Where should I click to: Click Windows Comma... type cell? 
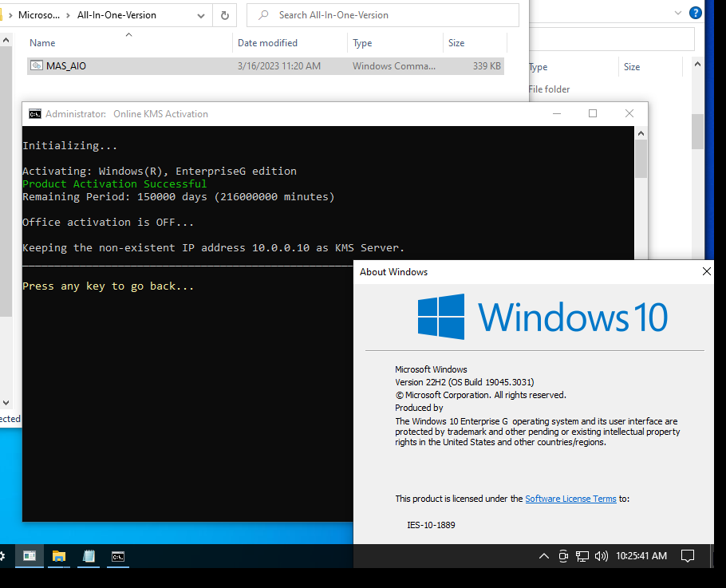(393, 65)
